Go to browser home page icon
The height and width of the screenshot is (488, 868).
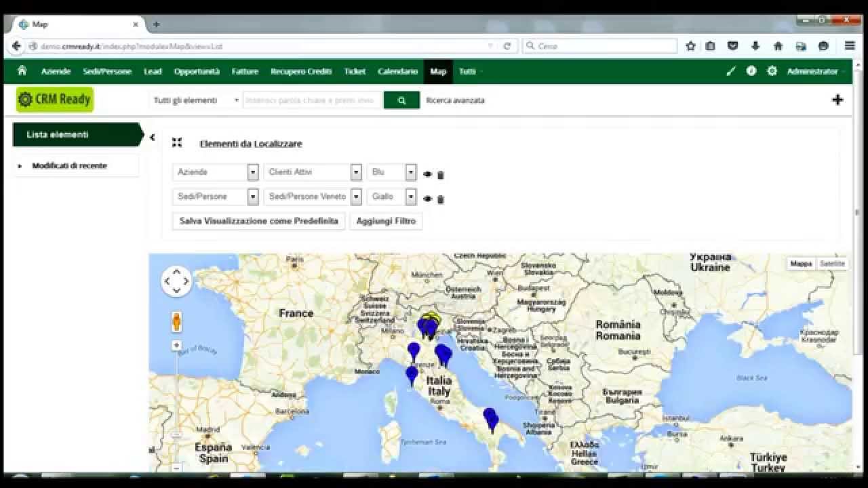pyautogui.click(x=778, y=46)
